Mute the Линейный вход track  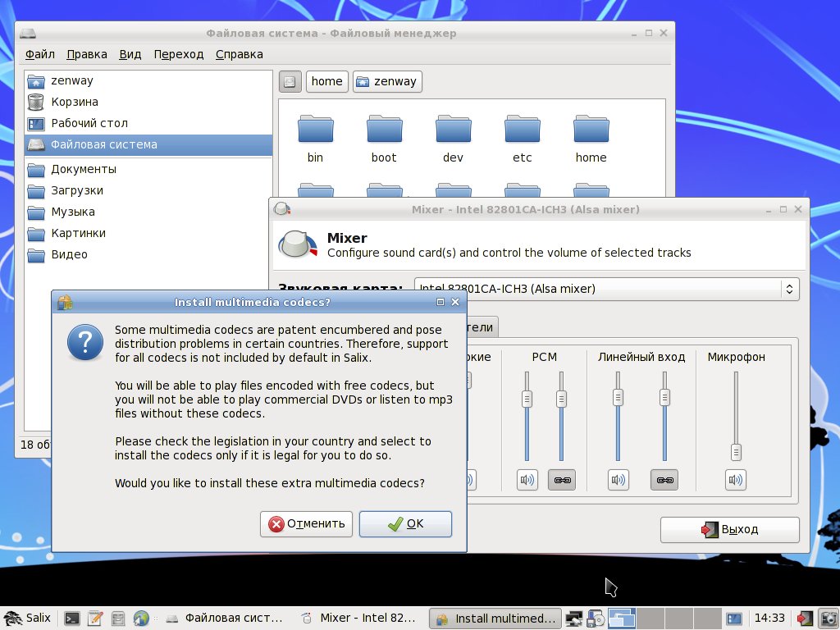pos(618,480)
